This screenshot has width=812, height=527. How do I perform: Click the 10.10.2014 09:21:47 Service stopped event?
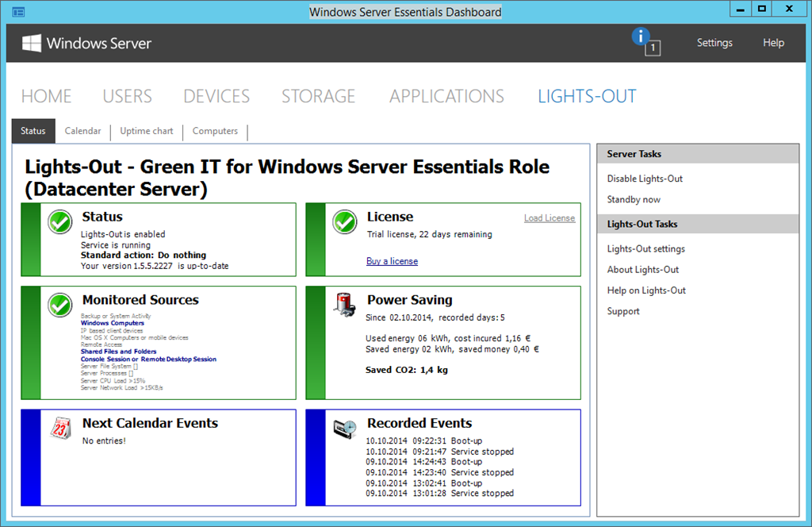439,452
